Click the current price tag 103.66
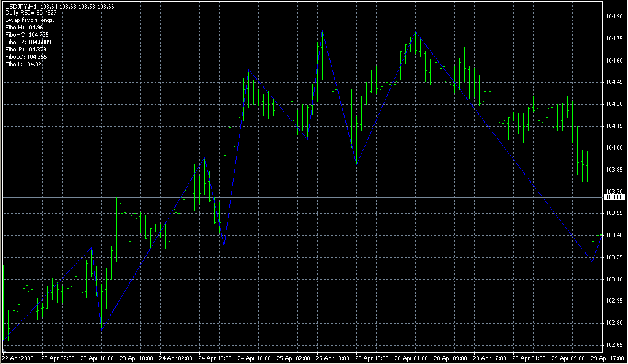This screenshot has height=364, width=628. click(x=614, y=197)
